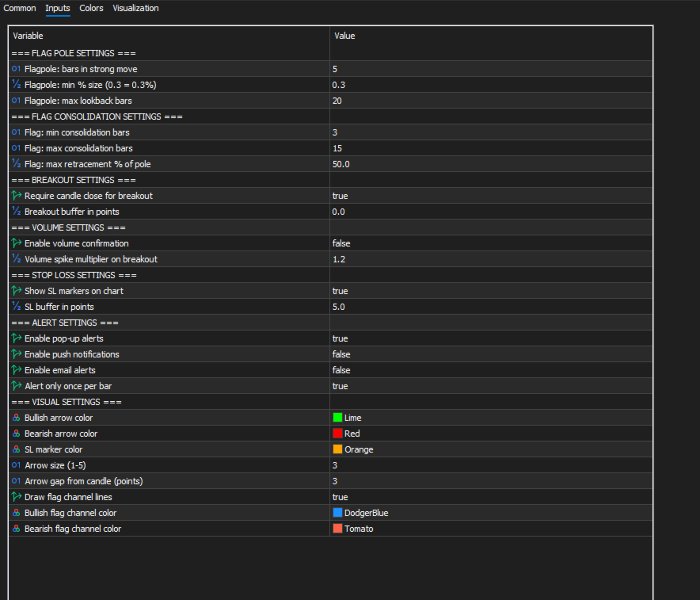The image size is (700, 600).
Task: Click double-type icon beside 'Flagpole: min % size'
Action: (16, 84)
